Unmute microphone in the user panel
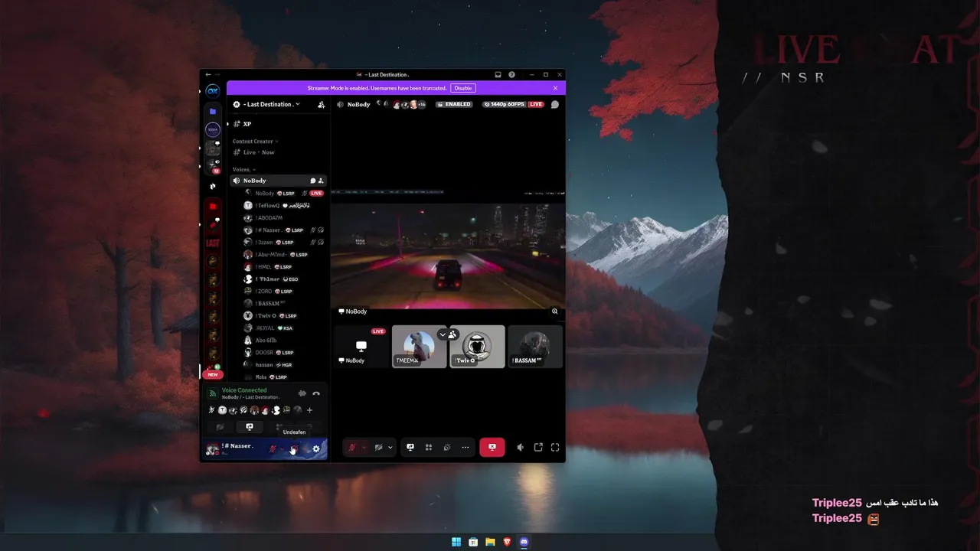This screenshot has width=980, height=551. point(273,449)
